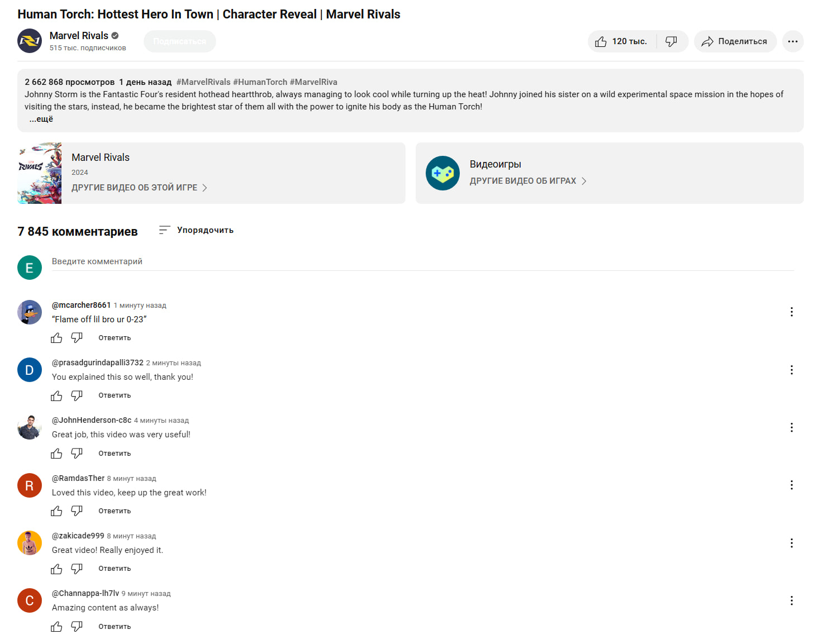Click the 7 845 комментариев heading

[78, 231]
